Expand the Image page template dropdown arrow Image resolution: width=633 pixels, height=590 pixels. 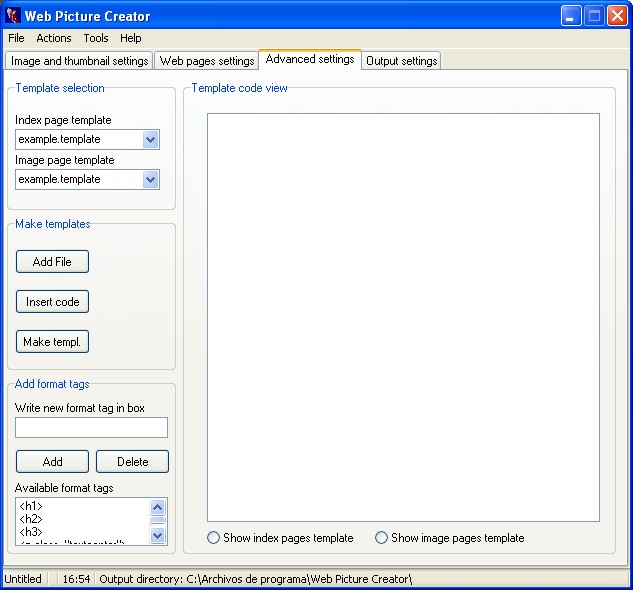(151, 180)
